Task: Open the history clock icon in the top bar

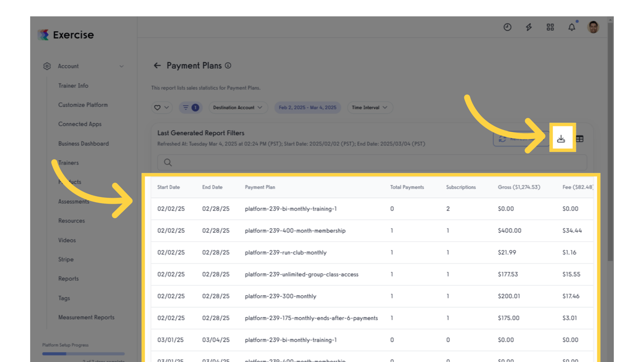Action: [x=507, y=27]
